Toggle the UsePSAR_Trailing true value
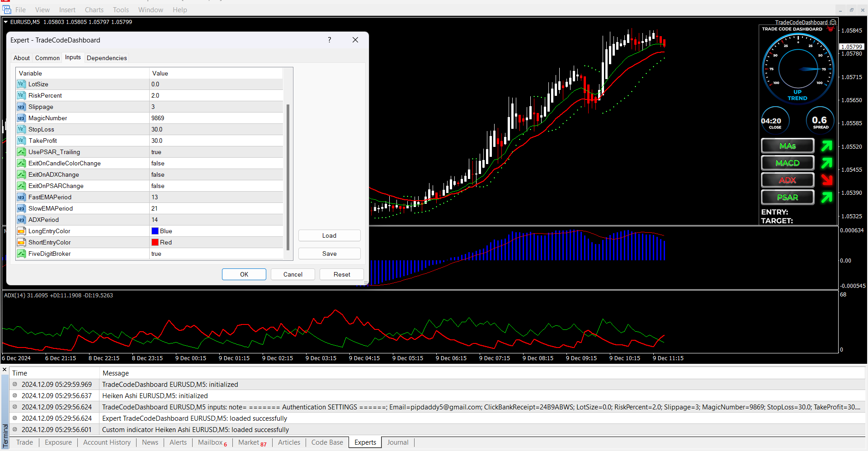 pos(216,152)
